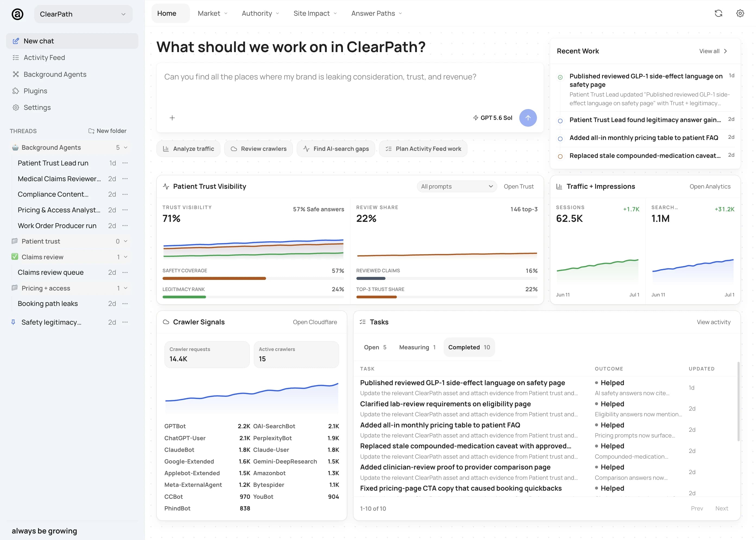Image resolution: width=756 pixels, height=540 pixels.
Task: Select the Completed tasks tab
Action: (x=469, y=347)
